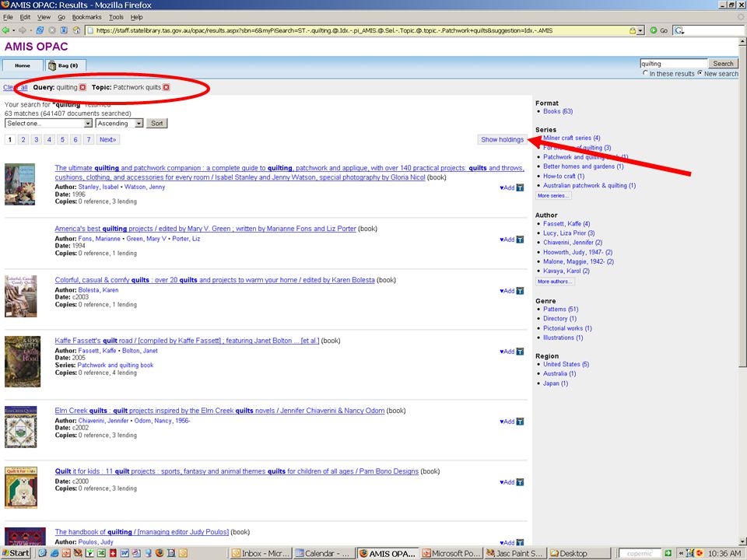Click the 'Kaffe Fassett's quilt road' cover thumbnail
Viewport: 747px width, 560px height.
pyautogui.click(x=23, y=362)
